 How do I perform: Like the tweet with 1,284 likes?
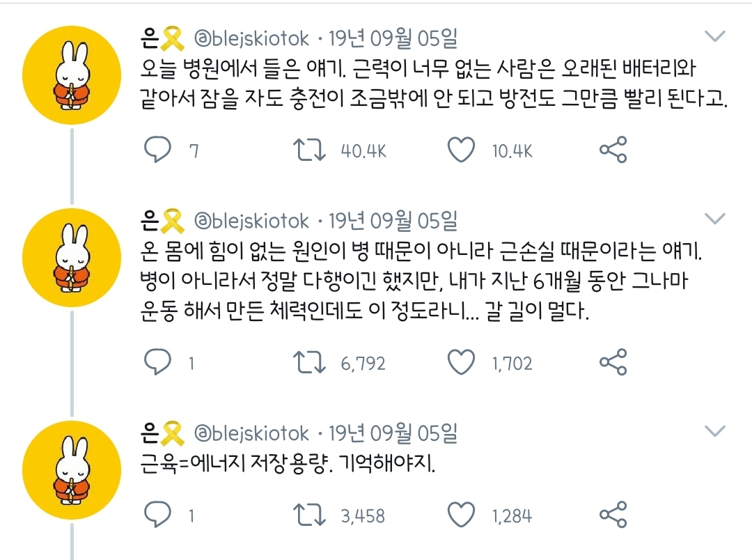click(461, 515)
